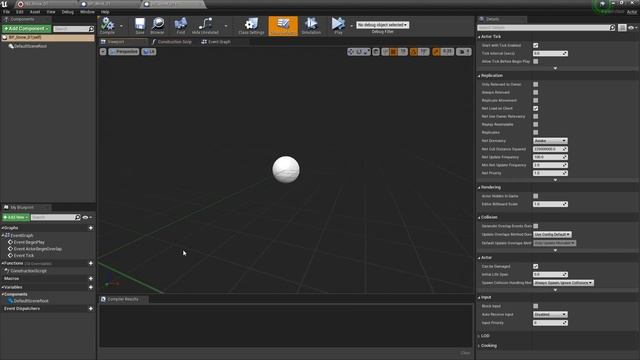
Task: Open the Browse toolbar icon
Action: coord(157,26)
